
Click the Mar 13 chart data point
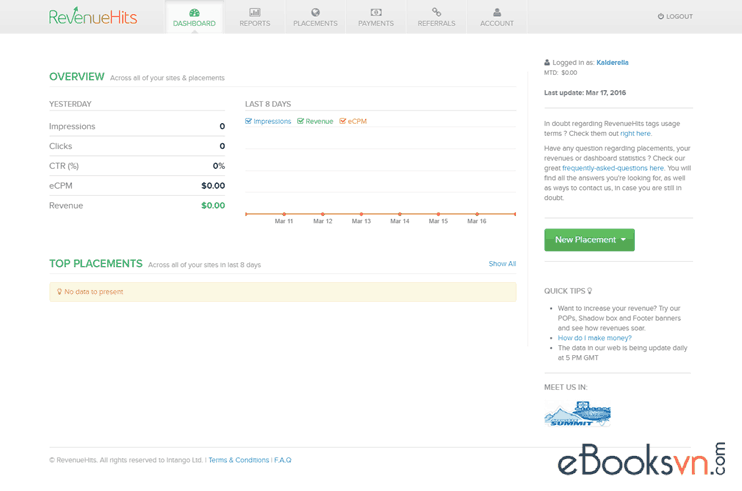click(x=361, y=214)
